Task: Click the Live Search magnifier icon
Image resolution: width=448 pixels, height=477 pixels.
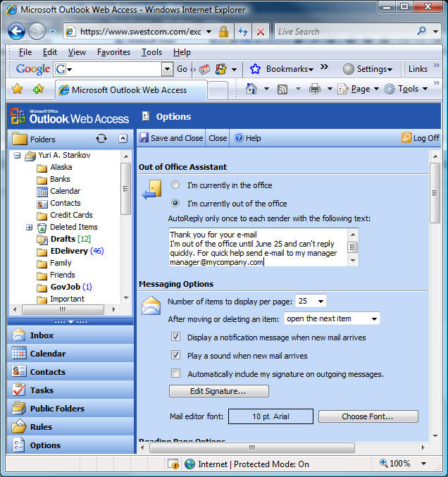Action: click(x=421, y=31)
